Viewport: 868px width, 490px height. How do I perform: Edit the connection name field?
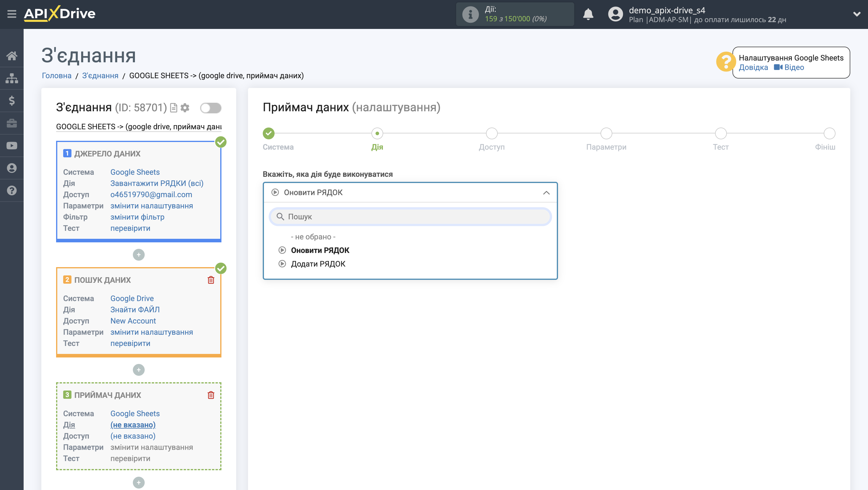click(139, 127)
